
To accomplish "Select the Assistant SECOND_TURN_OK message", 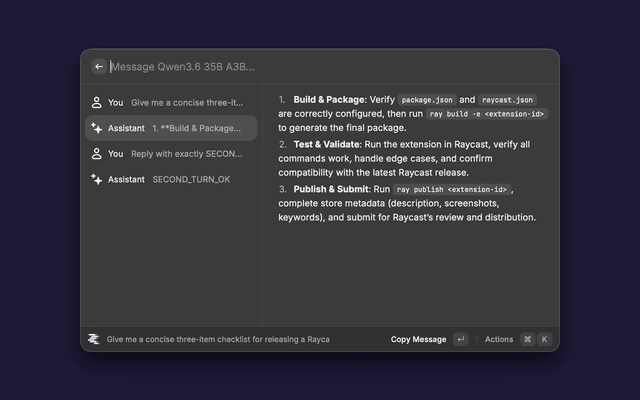I will coord(171,179).
